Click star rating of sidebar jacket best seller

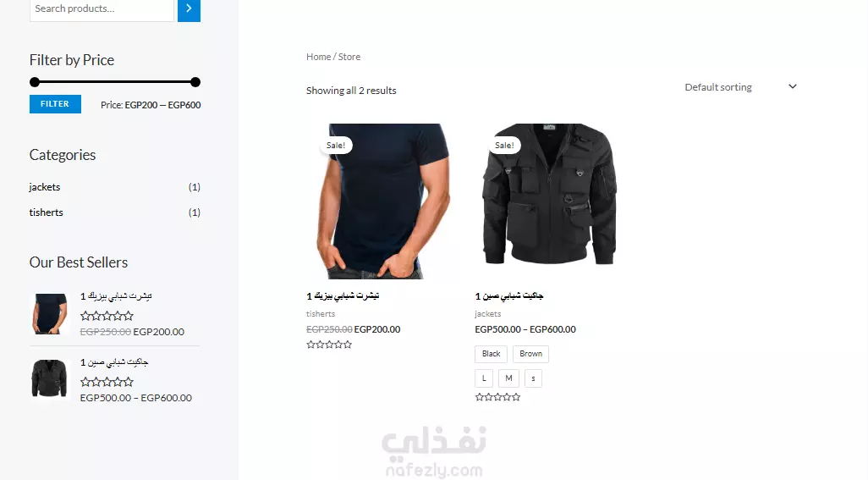pos(107,382)
